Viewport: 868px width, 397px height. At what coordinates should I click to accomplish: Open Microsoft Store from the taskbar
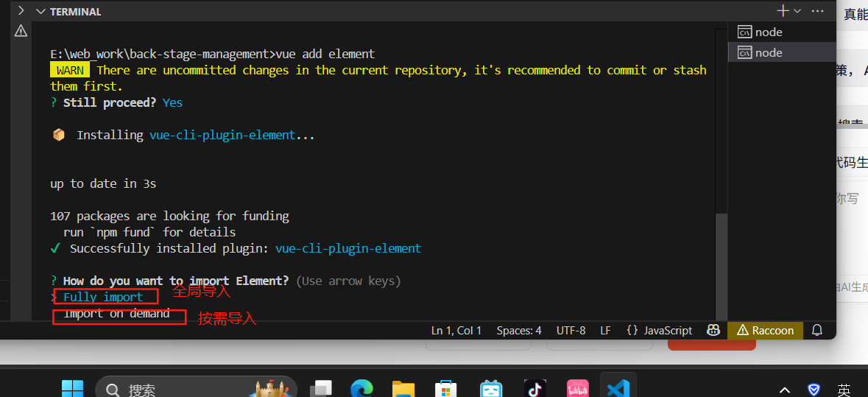tap(445, 389)
